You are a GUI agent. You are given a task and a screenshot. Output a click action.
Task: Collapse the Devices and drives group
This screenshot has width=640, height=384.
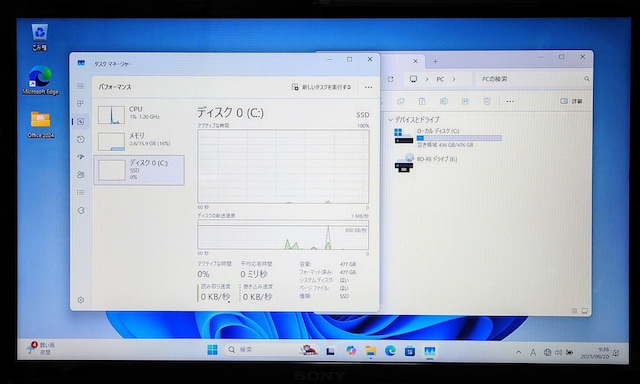(x=391, y=120)
